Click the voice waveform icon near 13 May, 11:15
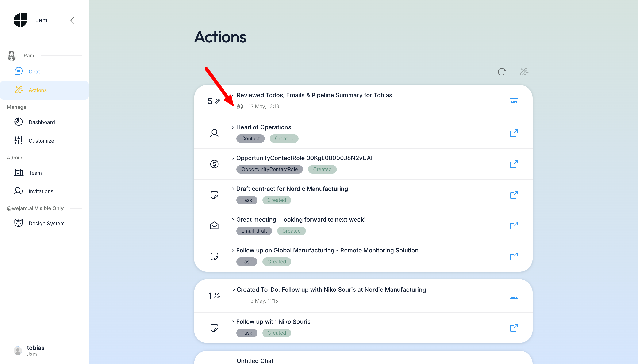This screenshot has height=364, width=638. 240,301
